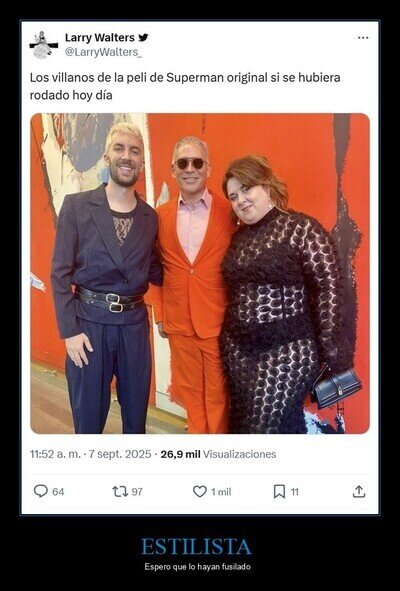Click the Larry Walters display name
Image resolution: width=400 pixels, height=591 pixels.
pyautogui.click(x=100, y=38)
